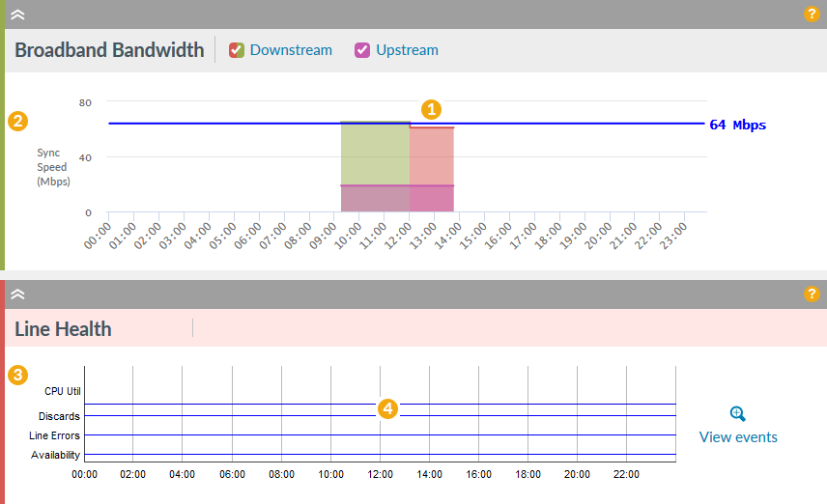The image size is (827, 504).
Task: Select orange marker 1 on bandwidth chart
Action: [x=432, y=109]
